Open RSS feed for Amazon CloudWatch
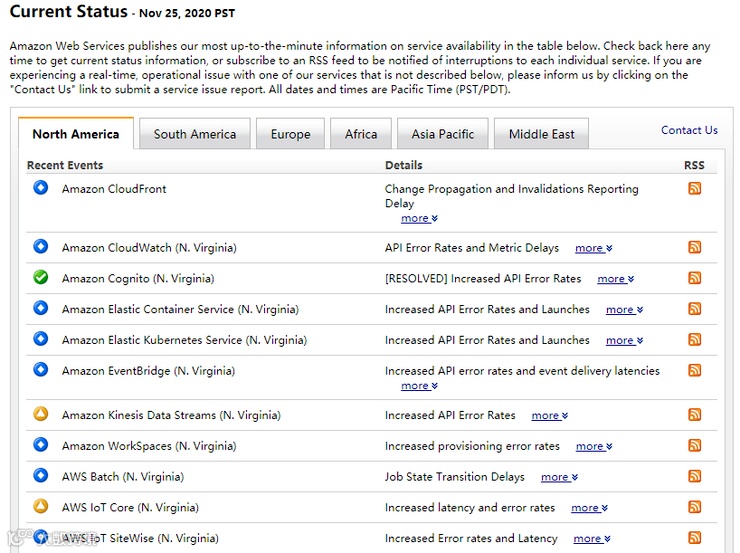Image resolution: width=740 pixels, height=553 pixels. 694,247
